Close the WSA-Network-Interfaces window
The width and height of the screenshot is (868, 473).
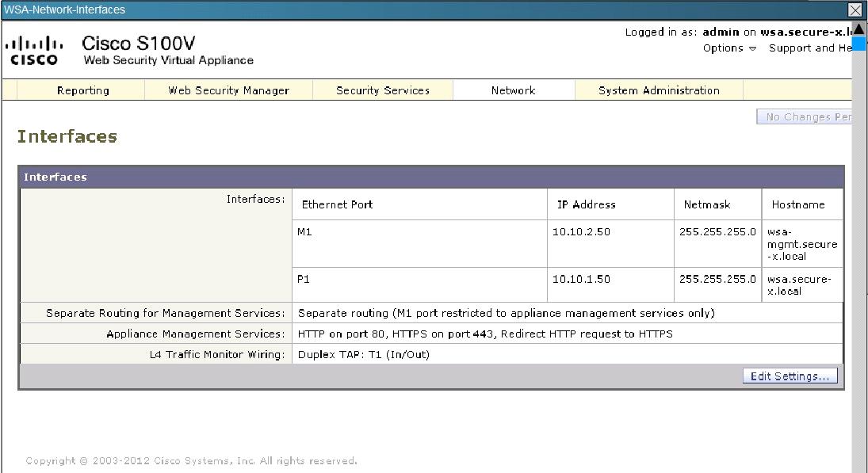[x=855, y=10]
